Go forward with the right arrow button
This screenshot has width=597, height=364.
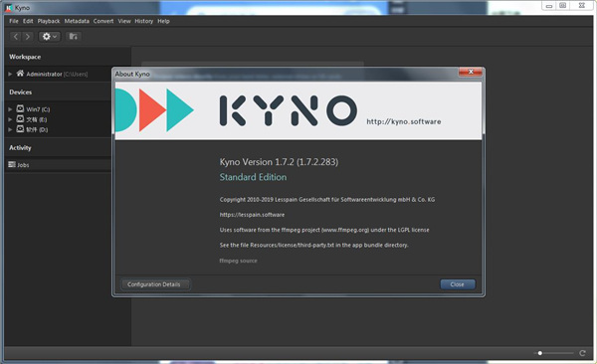tap(28, 37)
